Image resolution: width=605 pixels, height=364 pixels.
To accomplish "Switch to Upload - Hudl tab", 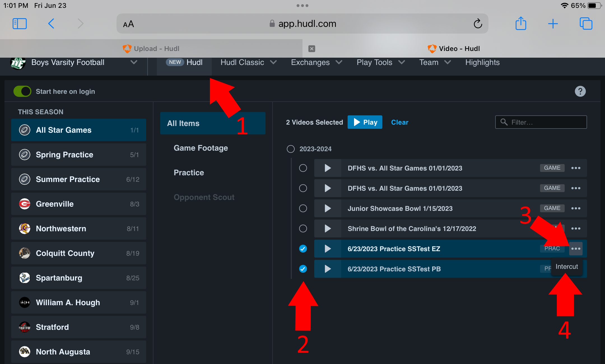I will [x=151, y=49].
